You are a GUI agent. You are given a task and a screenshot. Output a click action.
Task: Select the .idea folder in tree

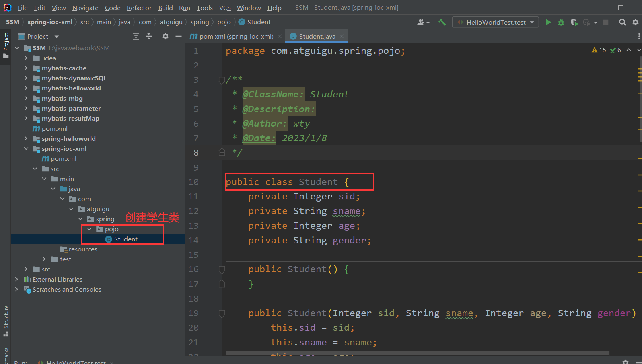click(49, 58)
